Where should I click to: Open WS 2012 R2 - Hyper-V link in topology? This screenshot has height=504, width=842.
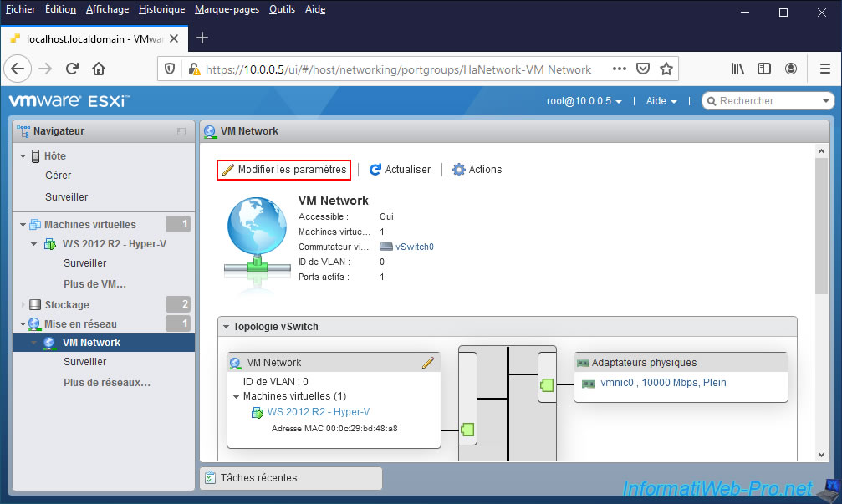tap(318, 412)
